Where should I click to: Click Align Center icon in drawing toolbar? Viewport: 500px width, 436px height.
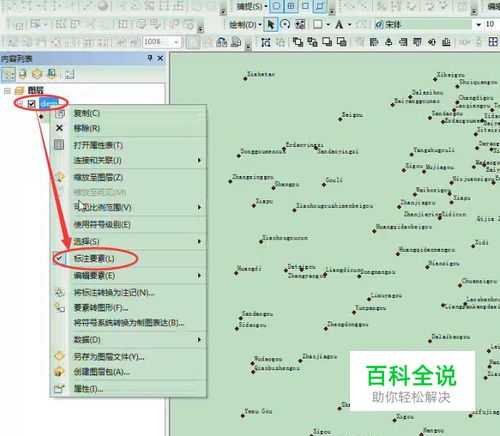click(x=389, y=42)
